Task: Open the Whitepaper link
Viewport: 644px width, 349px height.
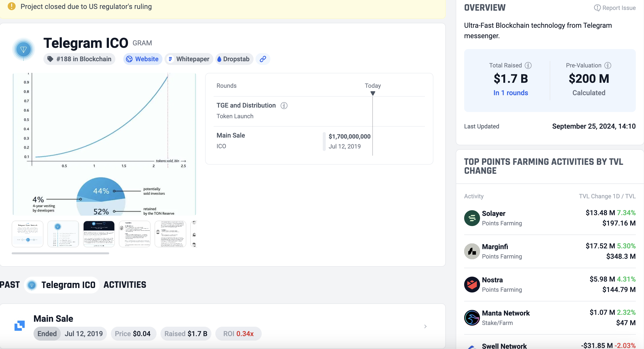Action: pos(189,59)
